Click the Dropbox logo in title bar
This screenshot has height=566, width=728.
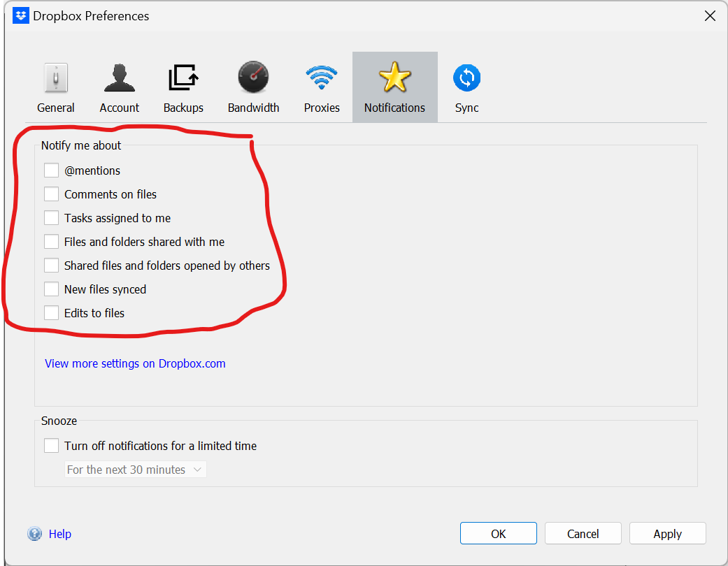coord(20,16)
